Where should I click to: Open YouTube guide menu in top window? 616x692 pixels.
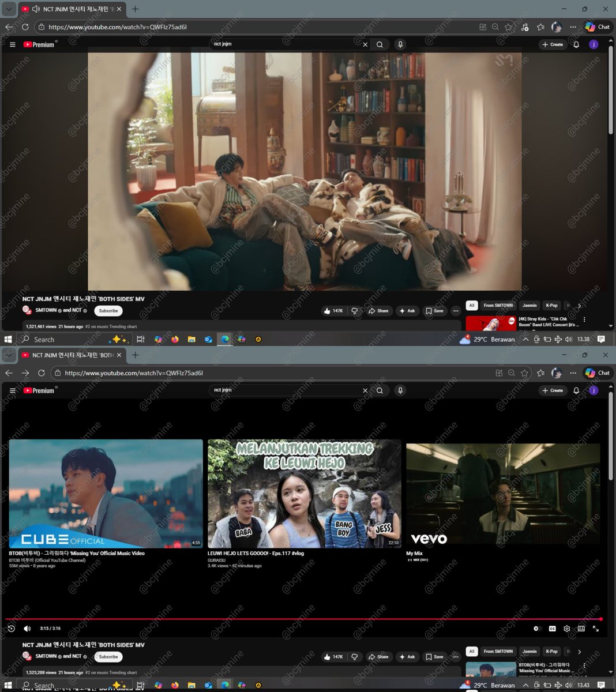[x=12, y=44]
